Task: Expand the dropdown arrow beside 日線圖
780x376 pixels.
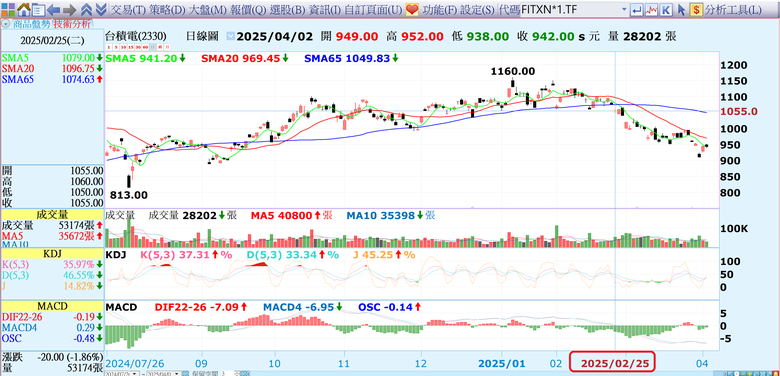Action: tap(230, 36)
